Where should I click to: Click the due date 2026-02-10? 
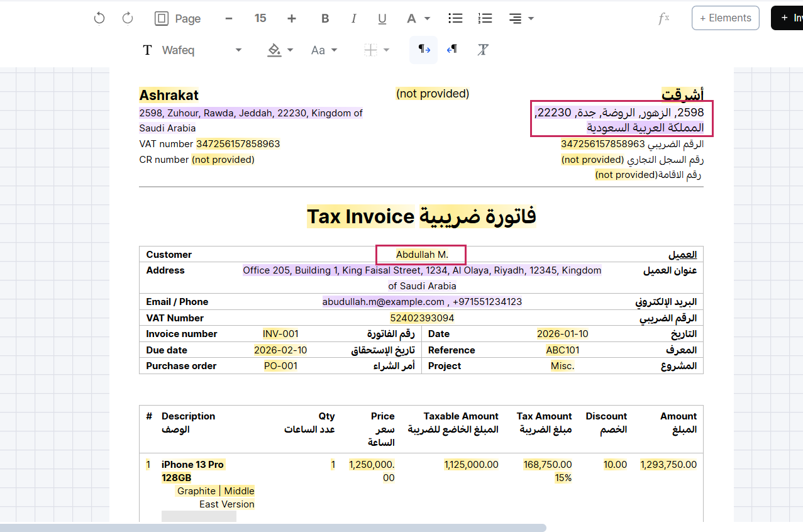coord(280,350)
